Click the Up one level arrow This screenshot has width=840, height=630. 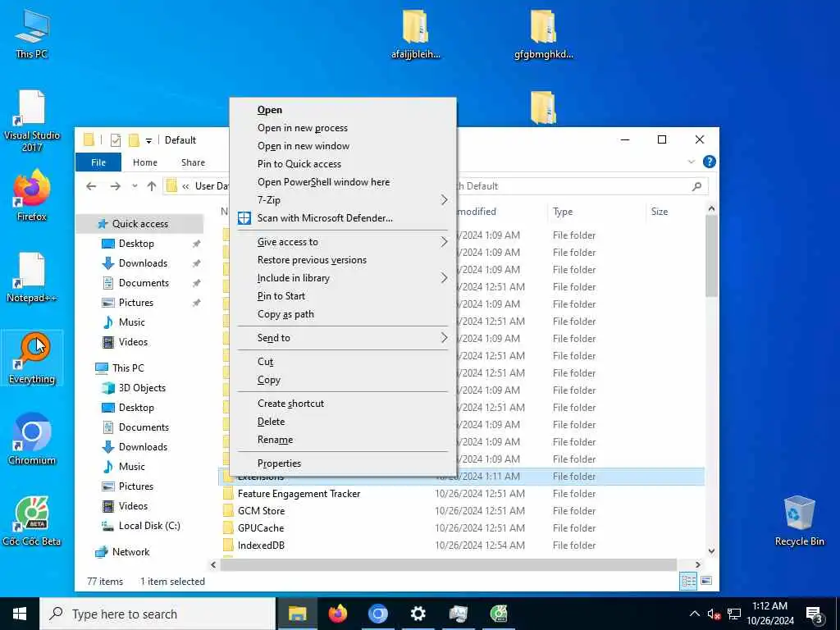tap(152, 186)
